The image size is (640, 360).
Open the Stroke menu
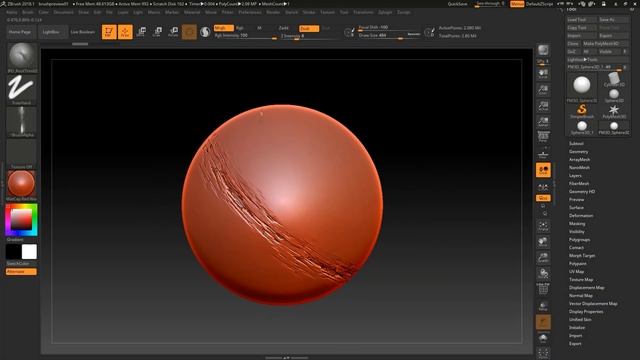[309, 12]
